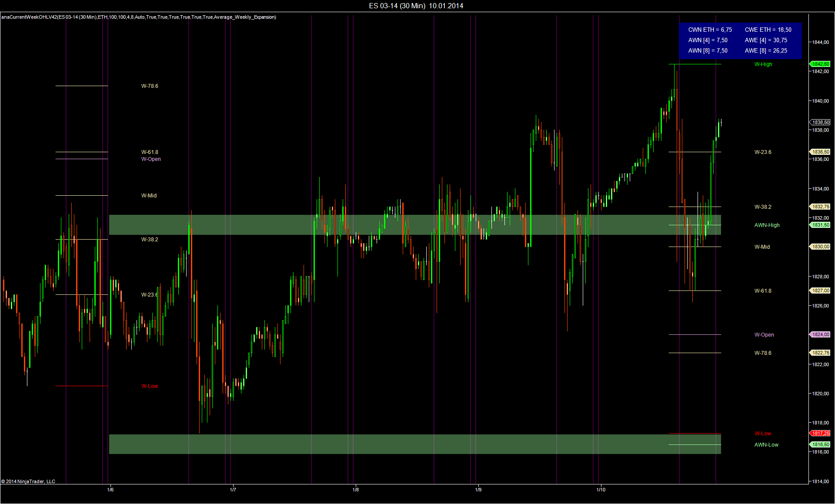835x504 pixels.
Task: Select the W-61.8 price marker 1827,00
Action: pos(820,290)
